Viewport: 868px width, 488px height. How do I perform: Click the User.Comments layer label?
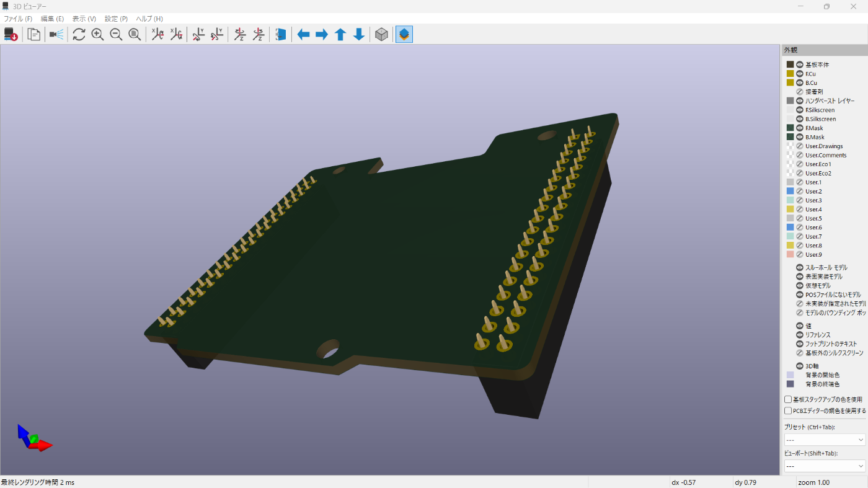pos(826,155)
